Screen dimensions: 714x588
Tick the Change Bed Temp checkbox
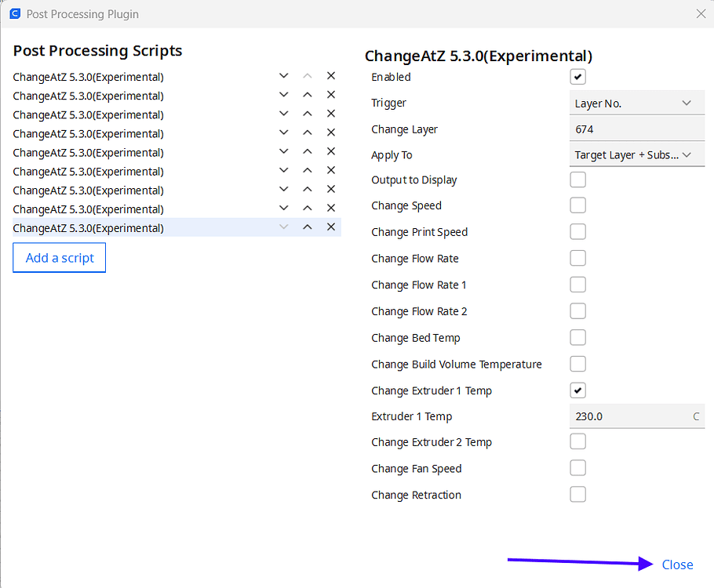(578, 338)
